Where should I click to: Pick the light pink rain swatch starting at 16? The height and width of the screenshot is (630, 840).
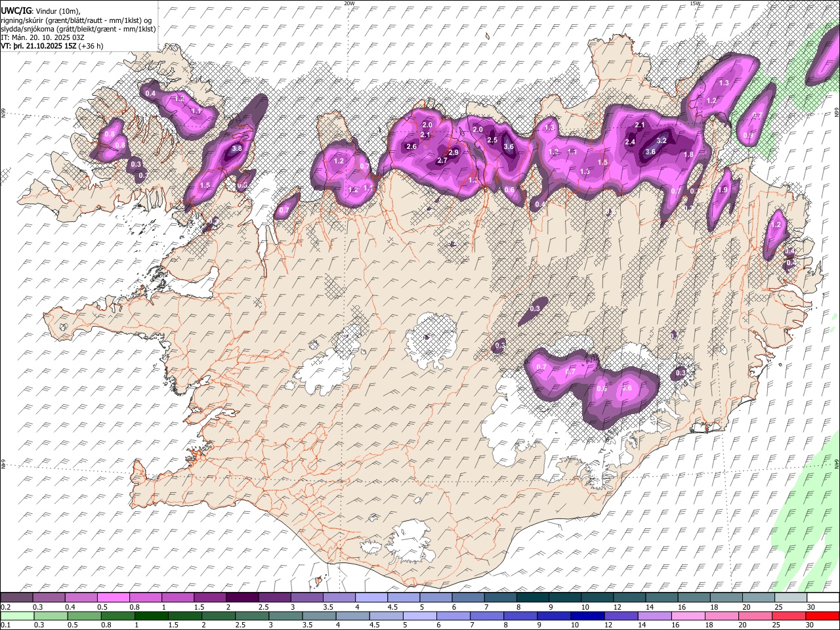pyautogui.click(x=687, y=616)
